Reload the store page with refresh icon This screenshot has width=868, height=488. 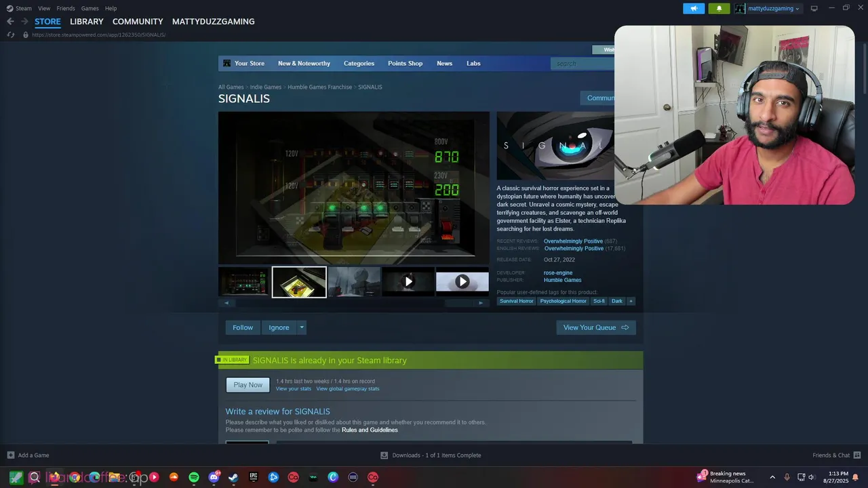click(x=10, y=35)
